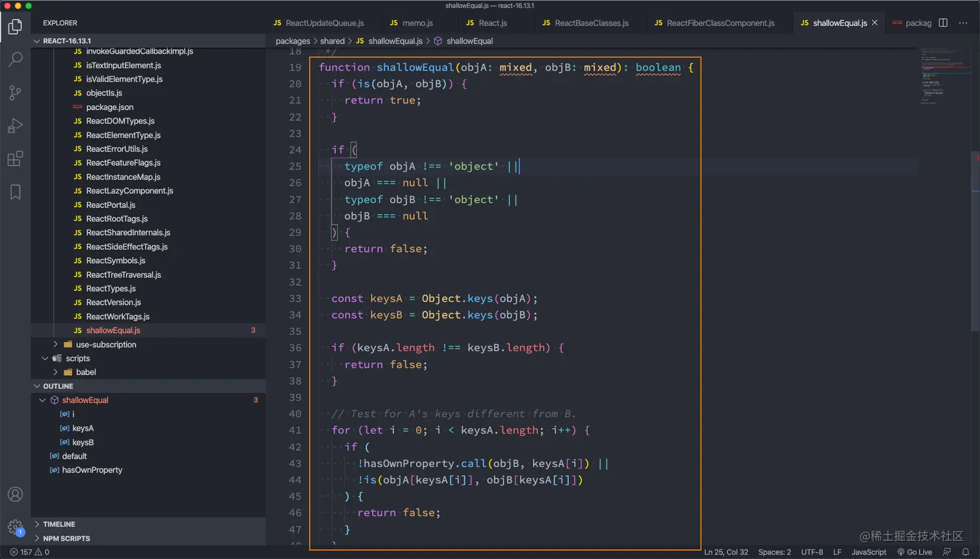
Task: Select hasOwnProperty in the outline
Action: click(92, 470)
